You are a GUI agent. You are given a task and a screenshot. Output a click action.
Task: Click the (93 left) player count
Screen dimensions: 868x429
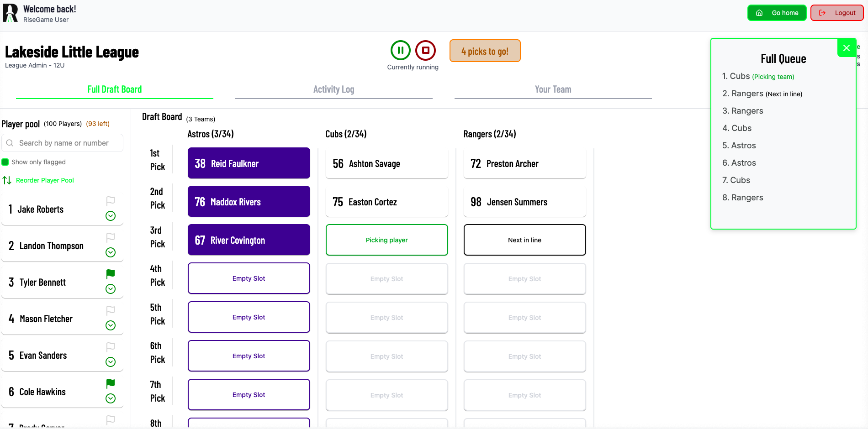(x=98, y=124)
